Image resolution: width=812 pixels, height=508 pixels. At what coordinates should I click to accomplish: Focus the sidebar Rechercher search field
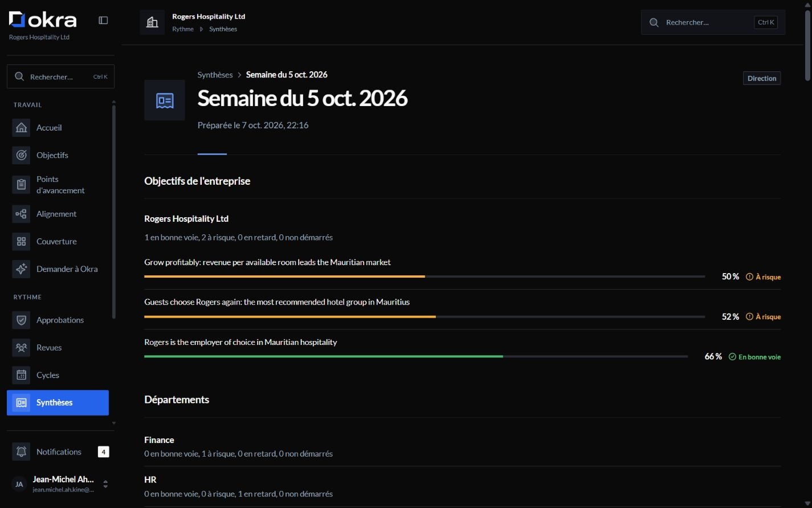(60, 76)
